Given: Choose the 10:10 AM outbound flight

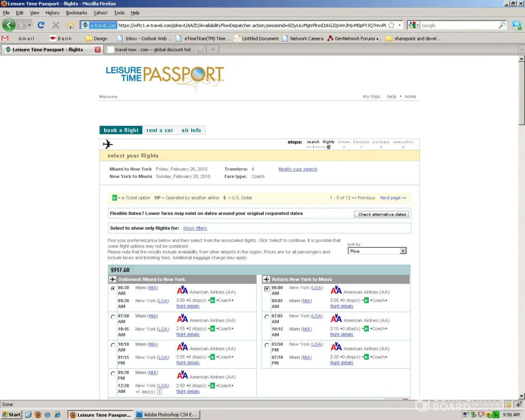Looking at the screenshot, I should 113,345.
